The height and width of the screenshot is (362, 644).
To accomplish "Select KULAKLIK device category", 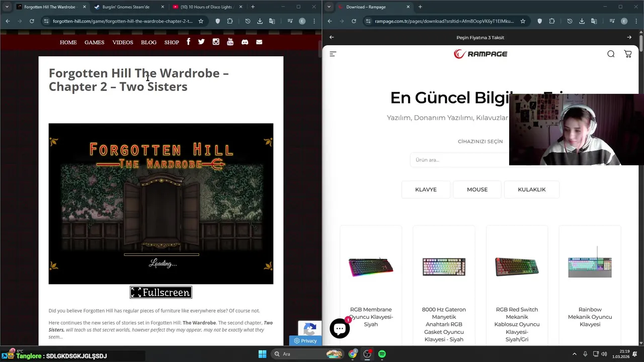I will [532, 190].
